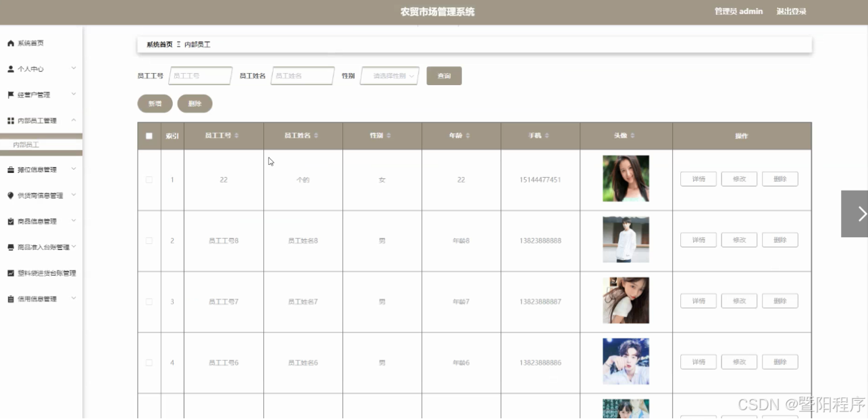Click phone number 13823888888 cell

[x=540, y=241]
